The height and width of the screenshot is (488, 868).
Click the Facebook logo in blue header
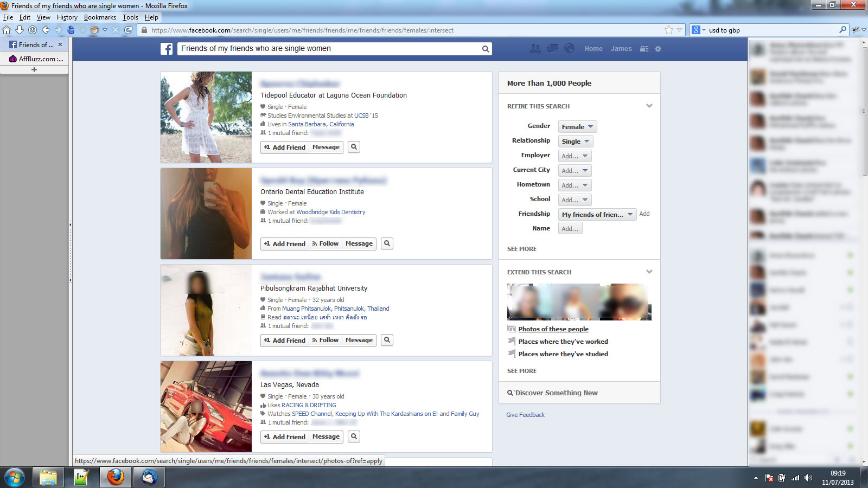point(167,49)
